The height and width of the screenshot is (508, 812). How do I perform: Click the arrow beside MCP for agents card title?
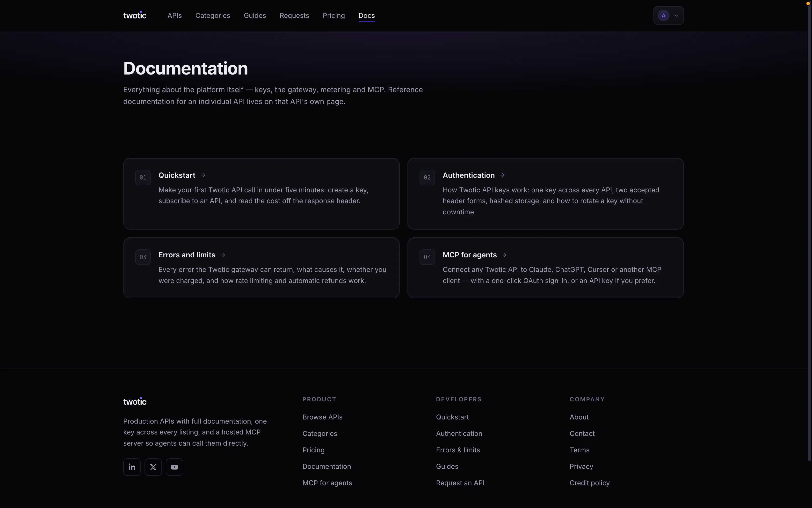click(504, 255)
